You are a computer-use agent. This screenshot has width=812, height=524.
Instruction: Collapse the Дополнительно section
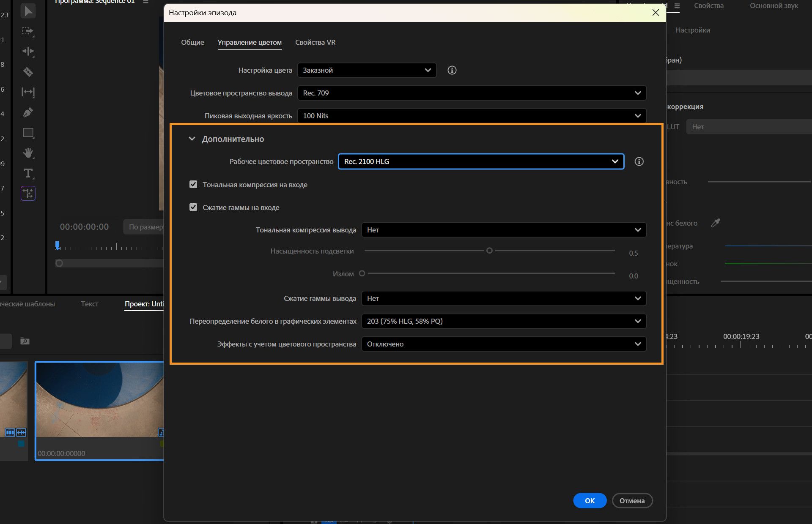pyautogui.click(x=192, y=139)
